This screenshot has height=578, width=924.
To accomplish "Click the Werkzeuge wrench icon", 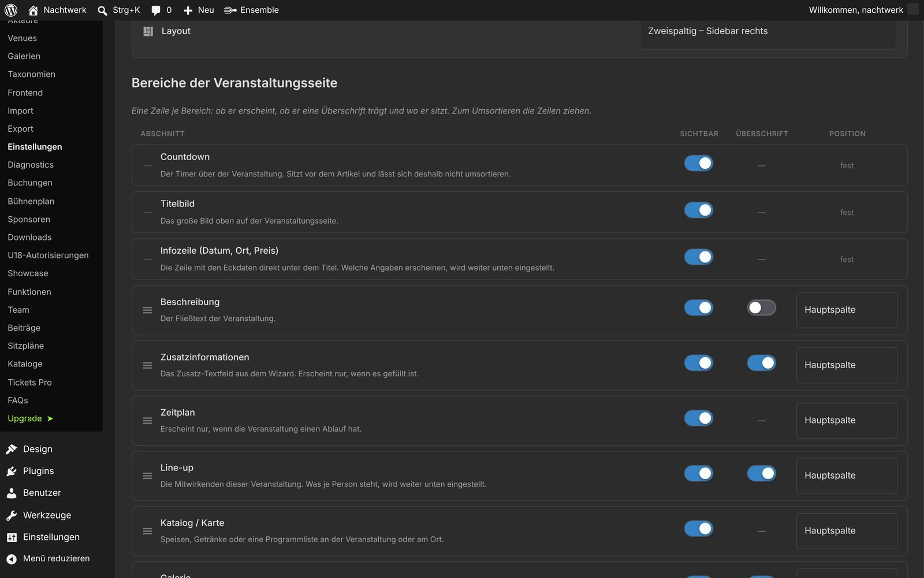I will coord(12,515).
